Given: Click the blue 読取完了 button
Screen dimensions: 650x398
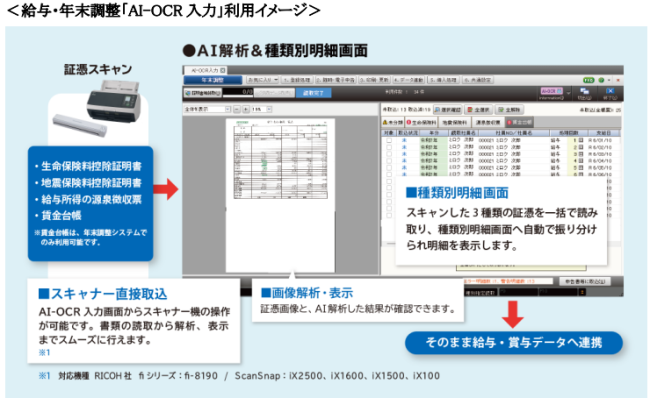Looking at the screenshot, I should tap(313, 93).
